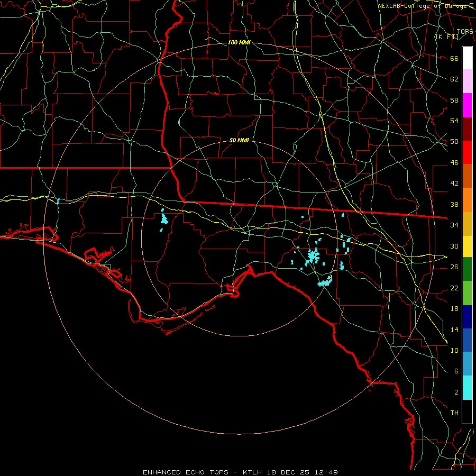Image resolution: width=476 pixels, height=476 pixels.
Task: Click the TH threshold legend label
Action: click(454, 413)
